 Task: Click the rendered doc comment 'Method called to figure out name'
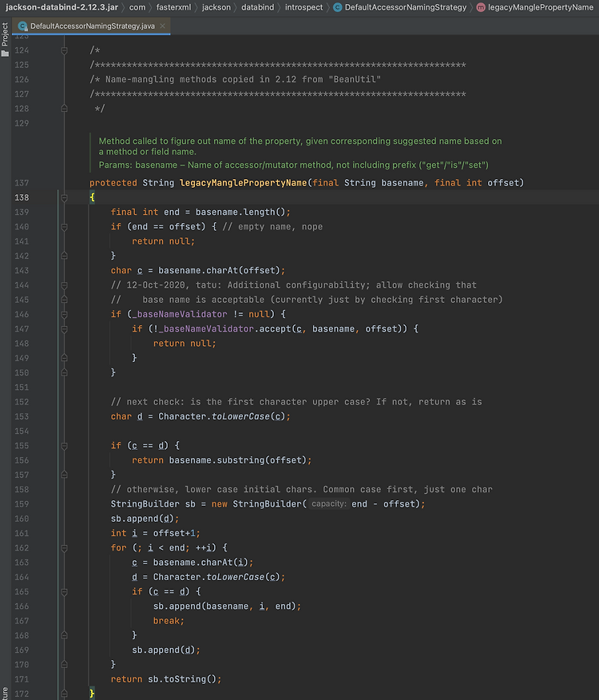300,146
